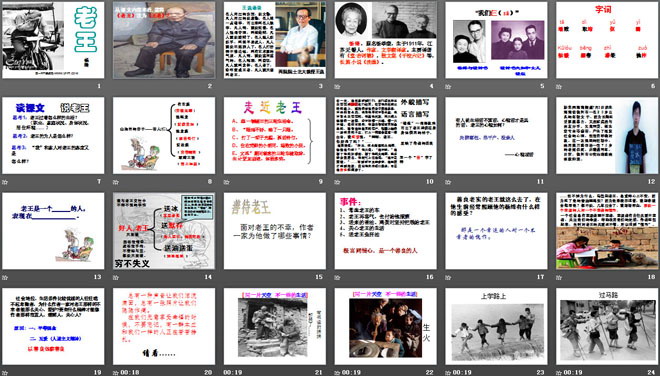Screen dimensions: 660x376
Task: Select slide 9 thumbnail 走近老王
Action: click(275, 136)
